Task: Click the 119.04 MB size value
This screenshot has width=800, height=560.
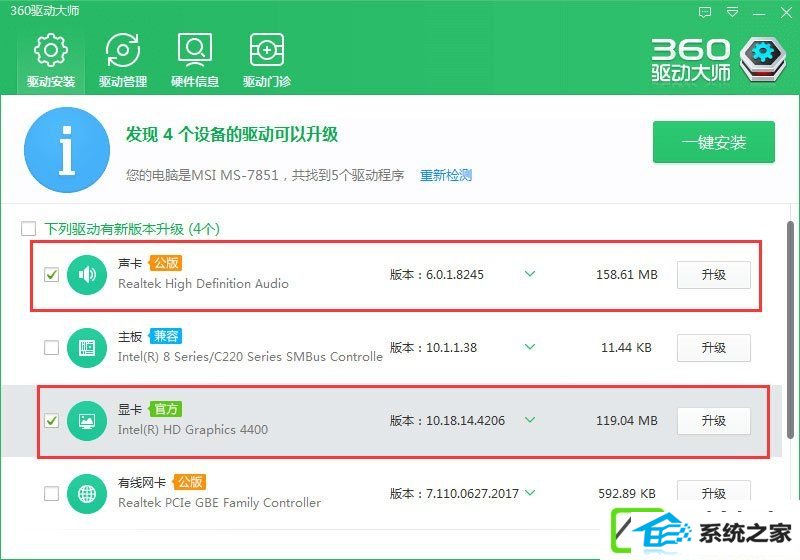Action: tap(627, 421)
